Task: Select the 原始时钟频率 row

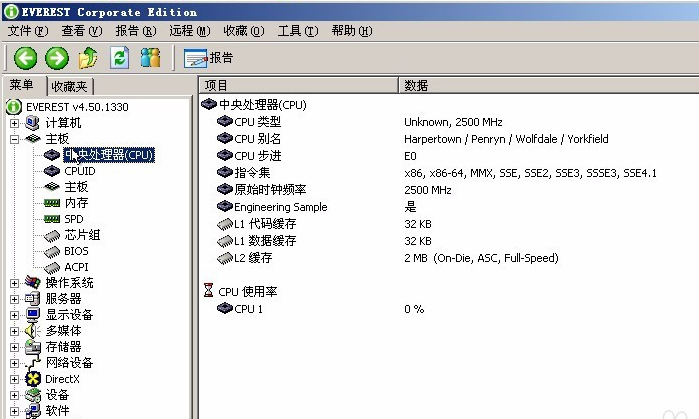Action: (449, 189)
